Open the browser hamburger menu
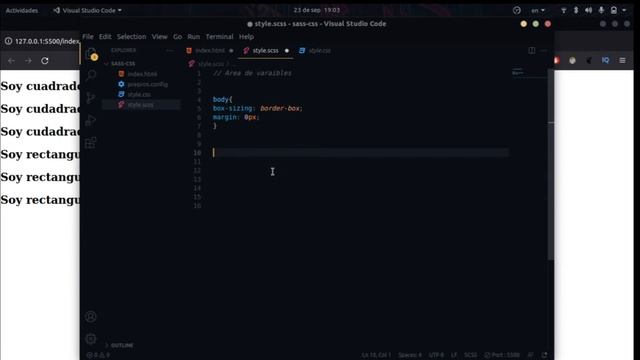Image resolution: width=640 pixels, height=360 pixels. pyautogui.click(x=622, y=60)
